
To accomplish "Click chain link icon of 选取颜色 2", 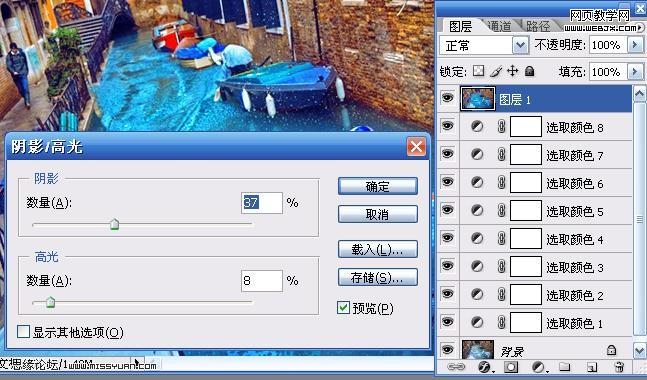I will (501, 294).
